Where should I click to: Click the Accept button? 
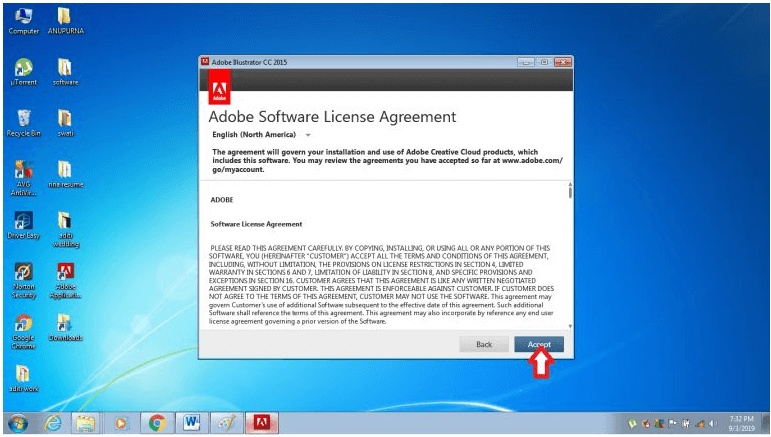(539, 344)
